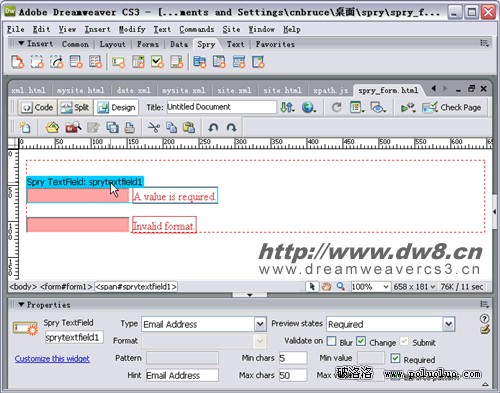Toggle the Submit validate checkbox

coord(404,341)
